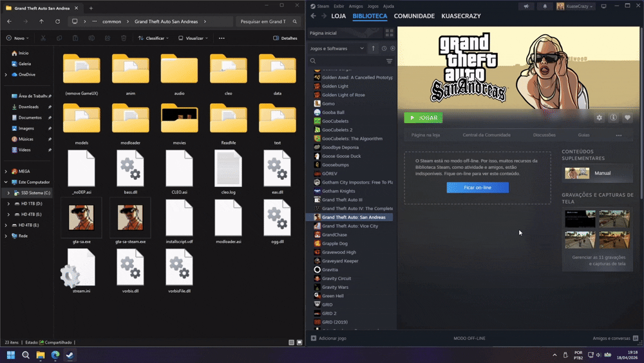Toggle ready-to-play filter in library

point(393,48)
